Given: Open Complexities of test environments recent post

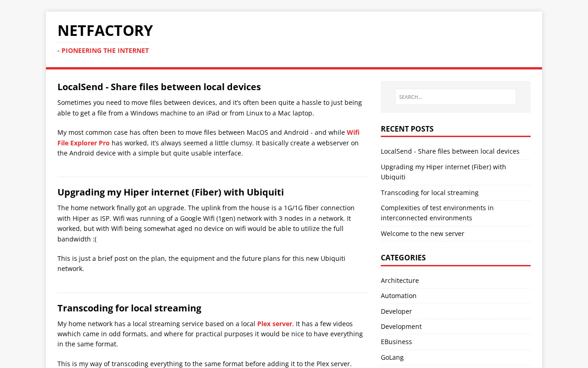Looking at the screenshot, I should 437,213.
